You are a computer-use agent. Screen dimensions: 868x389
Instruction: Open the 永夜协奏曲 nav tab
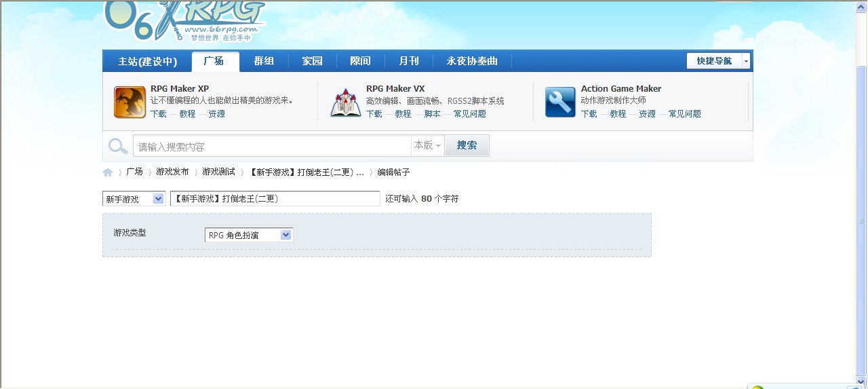pos(472,61)
